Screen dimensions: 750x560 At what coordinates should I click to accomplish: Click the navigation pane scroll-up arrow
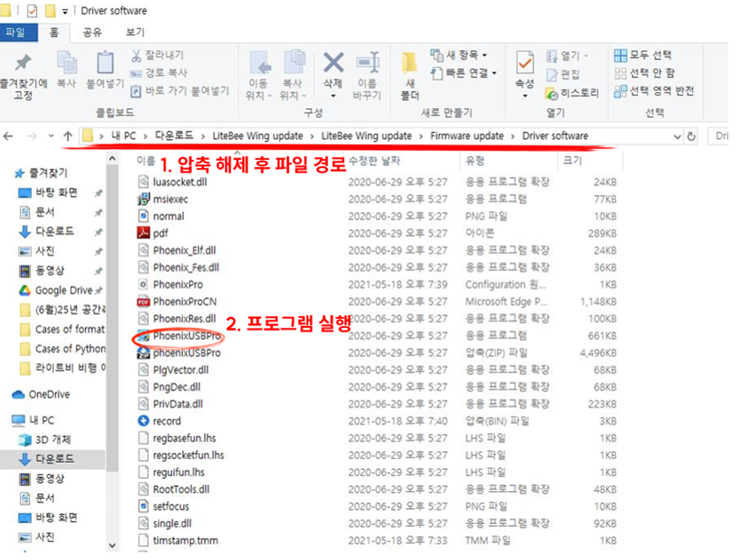(x=112, y=159)
